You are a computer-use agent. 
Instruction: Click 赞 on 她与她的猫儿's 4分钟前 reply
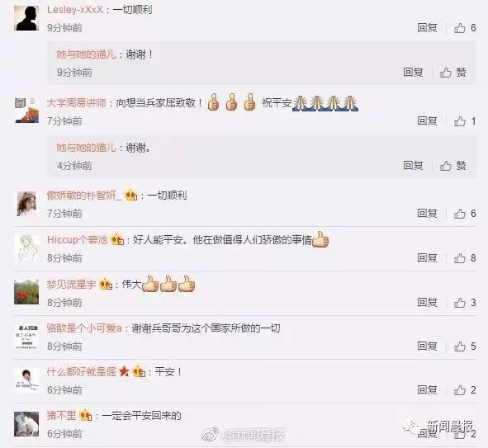pos(452,166)
